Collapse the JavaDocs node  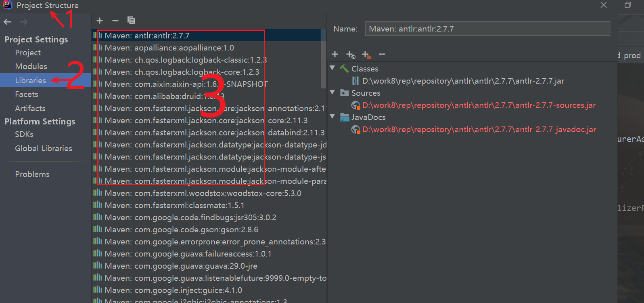(332, 117)
